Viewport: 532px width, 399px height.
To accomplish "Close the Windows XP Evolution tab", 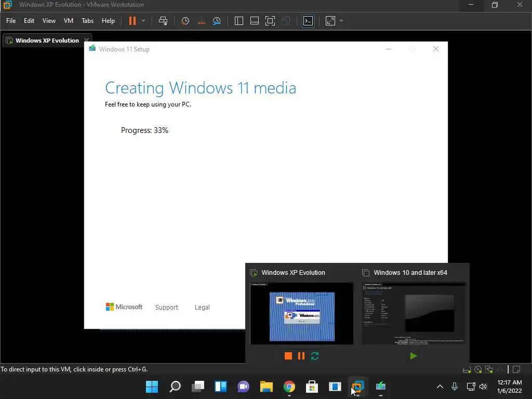I will (x=87, y=41).
